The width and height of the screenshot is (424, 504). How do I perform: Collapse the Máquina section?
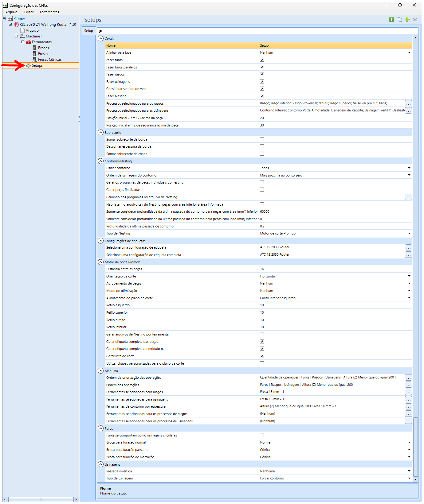(100, 371)
